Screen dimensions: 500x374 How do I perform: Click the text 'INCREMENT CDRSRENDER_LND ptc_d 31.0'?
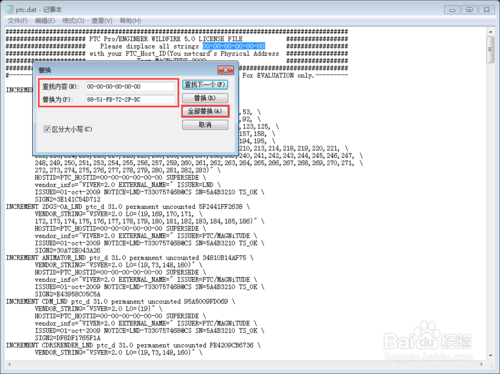70,345
